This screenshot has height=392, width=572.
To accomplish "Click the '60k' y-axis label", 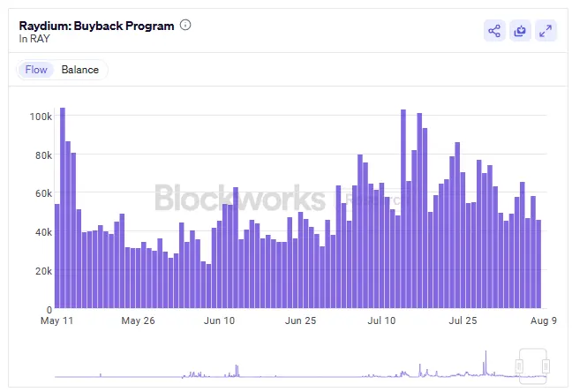I will (44, 193).
